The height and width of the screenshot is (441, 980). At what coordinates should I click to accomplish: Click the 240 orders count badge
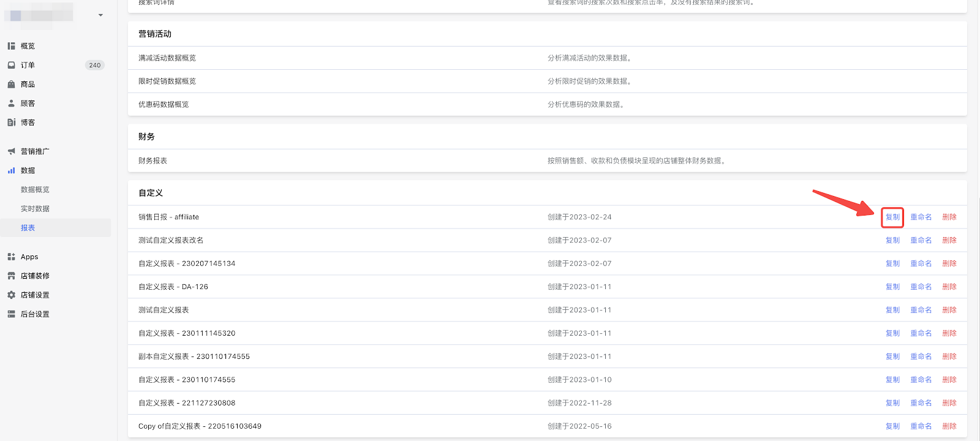click(x=95, y=65)
